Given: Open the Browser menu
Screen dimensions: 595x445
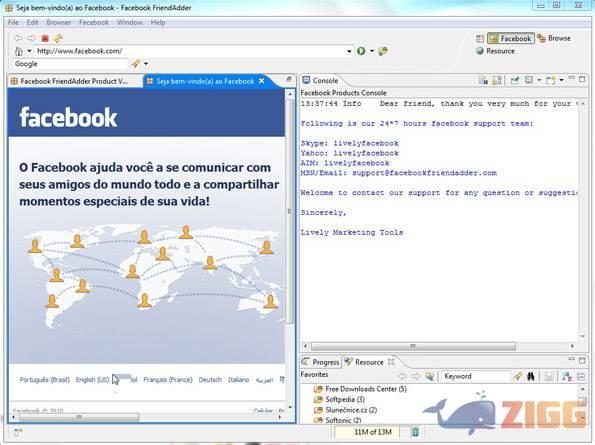Looking at the screenshot, I should click(x=58, y=22).
